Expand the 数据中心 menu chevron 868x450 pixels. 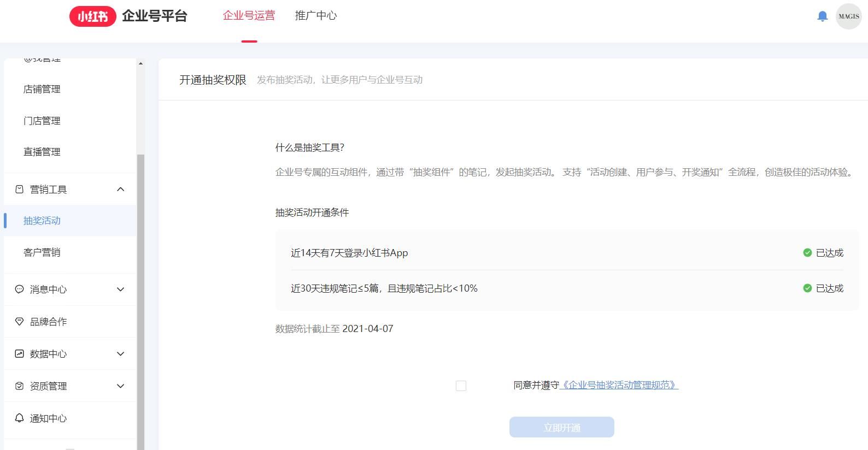tap(121, 354)
